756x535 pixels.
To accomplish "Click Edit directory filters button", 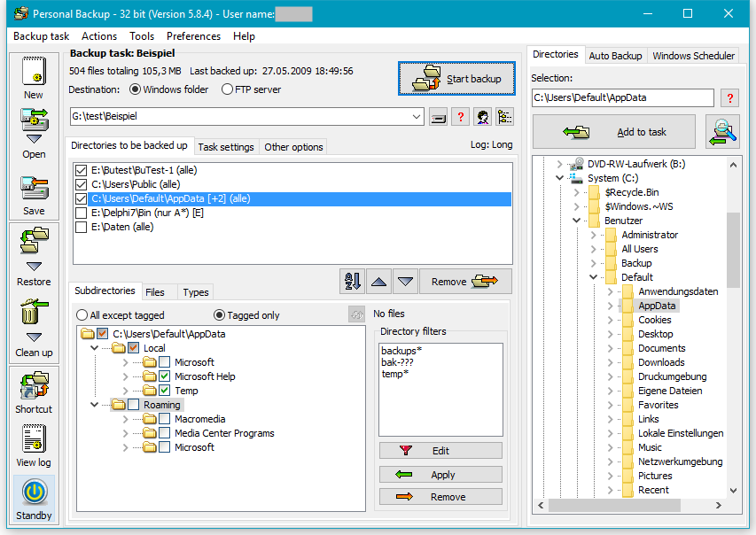I will (440, 451).
